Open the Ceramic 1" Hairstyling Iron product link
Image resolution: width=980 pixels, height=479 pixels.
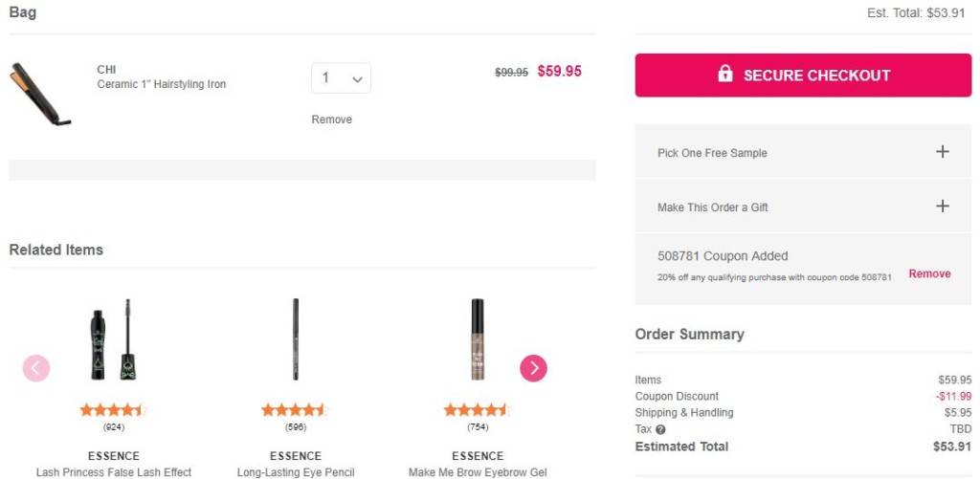point(162,84)
